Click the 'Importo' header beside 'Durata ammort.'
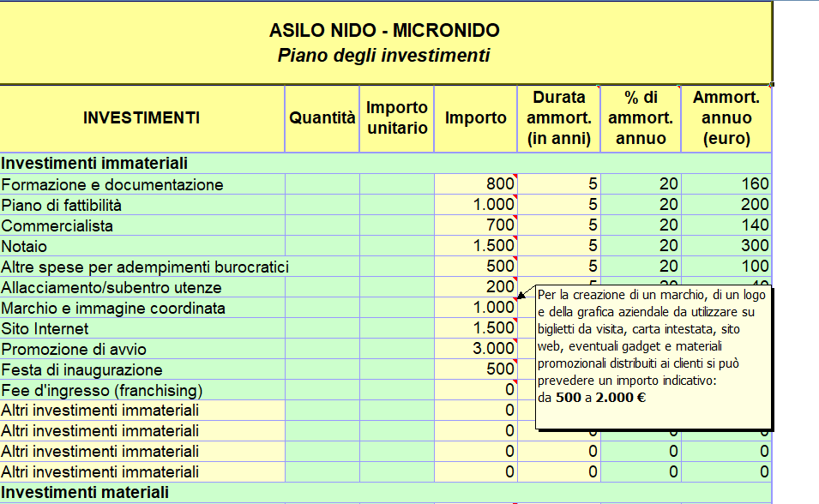This screenshot has width=819, height=504. [x=476, y=118]
